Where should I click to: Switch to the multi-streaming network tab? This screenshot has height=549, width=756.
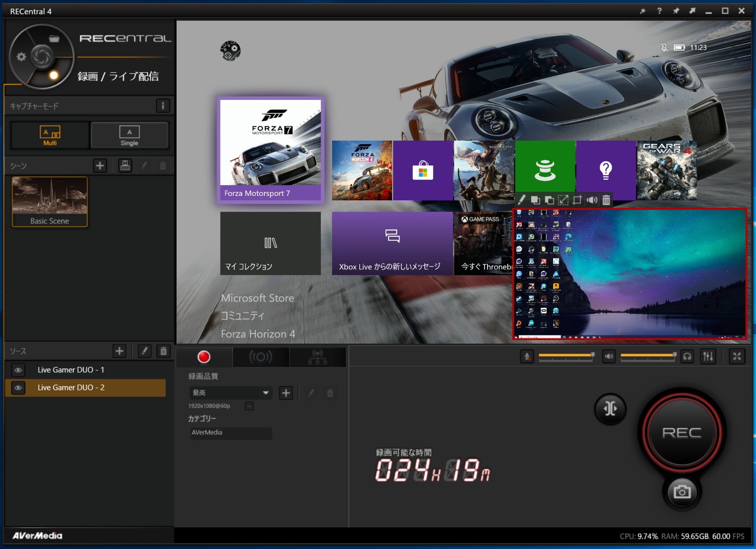coord(317,357)
